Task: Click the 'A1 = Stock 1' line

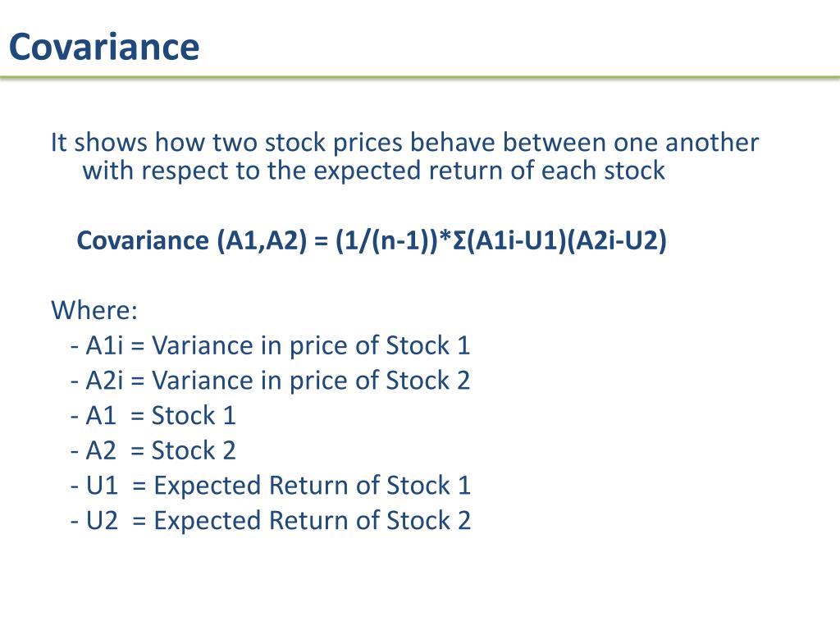Action: coord(153,416)
